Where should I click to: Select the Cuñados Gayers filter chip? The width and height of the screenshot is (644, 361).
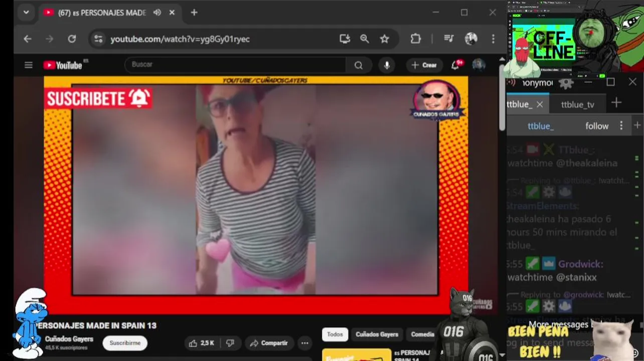[377, 334]
